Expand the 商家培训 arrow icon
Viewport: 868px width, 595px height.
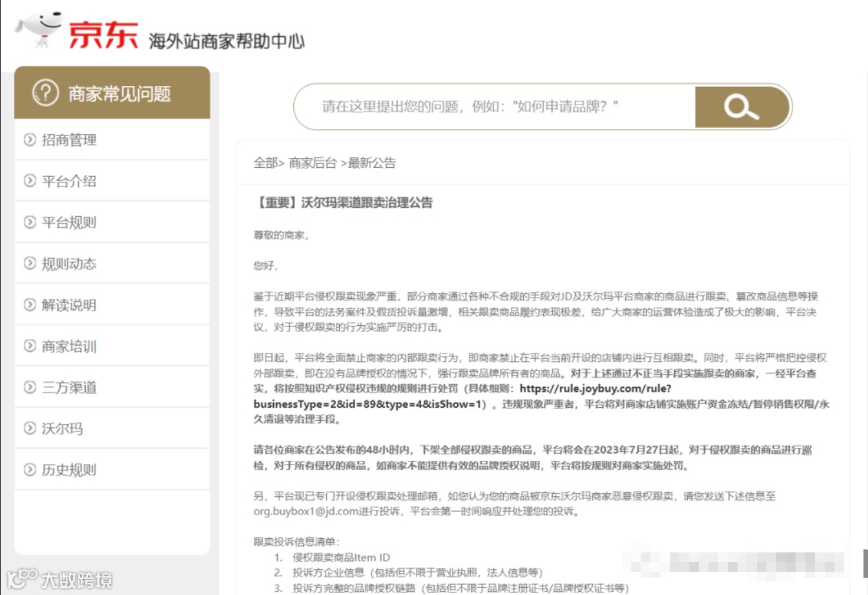pyautogui.click(x=30, y=346)
